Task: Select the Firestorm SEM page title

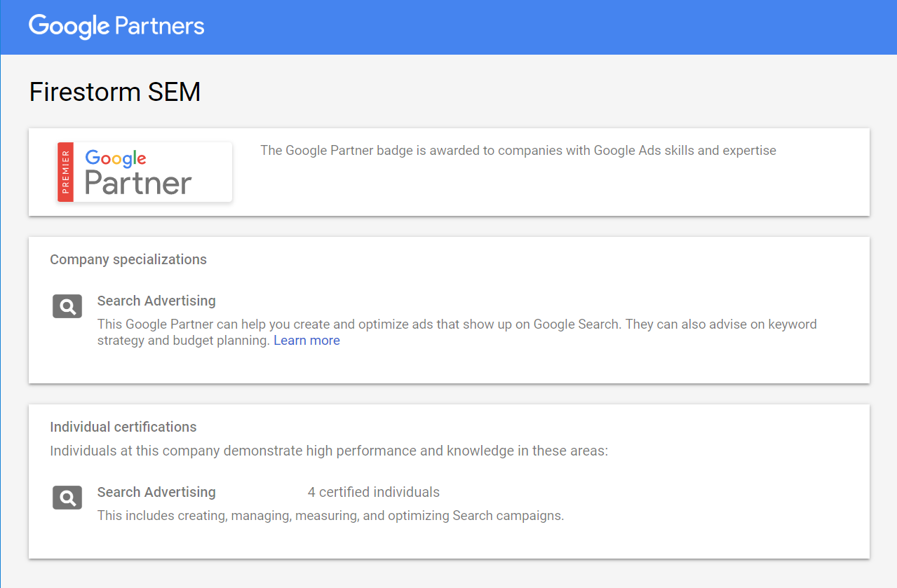Action: 115,92
